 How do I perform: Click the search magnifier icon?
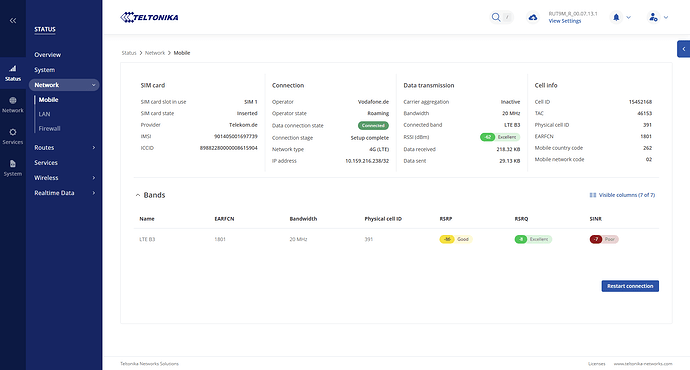tap(496, 17)
